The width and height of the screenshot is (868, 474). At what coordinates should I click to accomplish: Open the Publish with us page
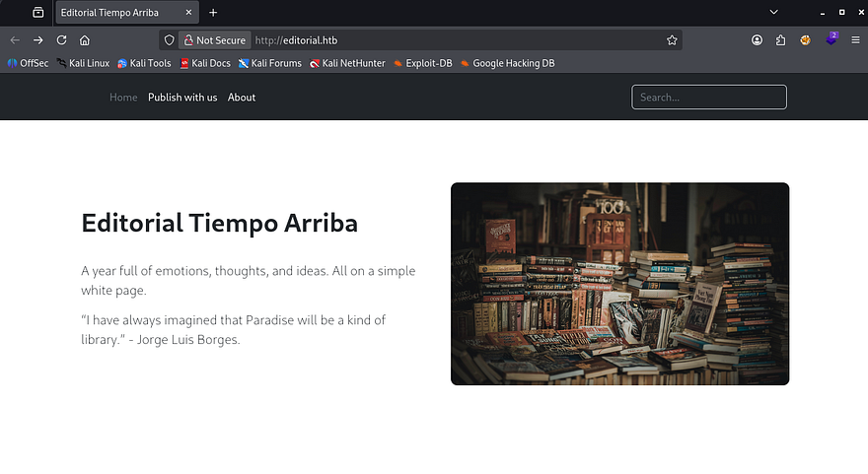pos(182,98)
